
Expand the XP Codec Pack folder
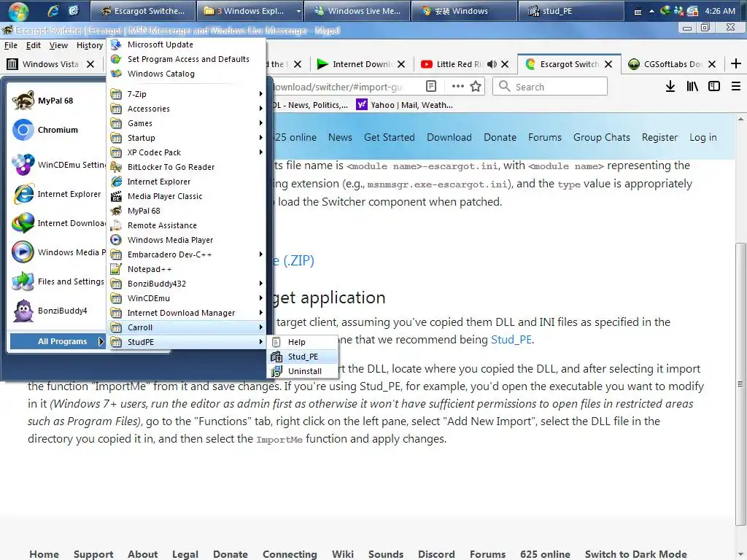(186, 152)
